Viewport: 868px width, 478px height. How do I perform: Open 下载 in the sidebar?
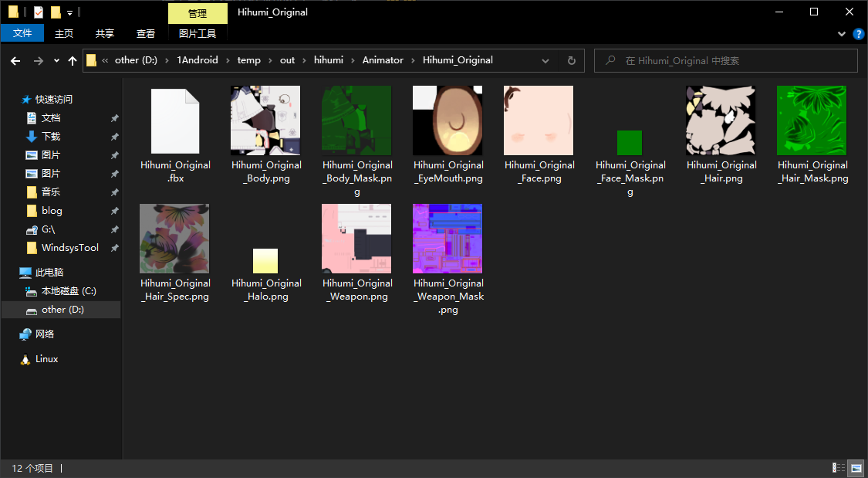[51, 136]
